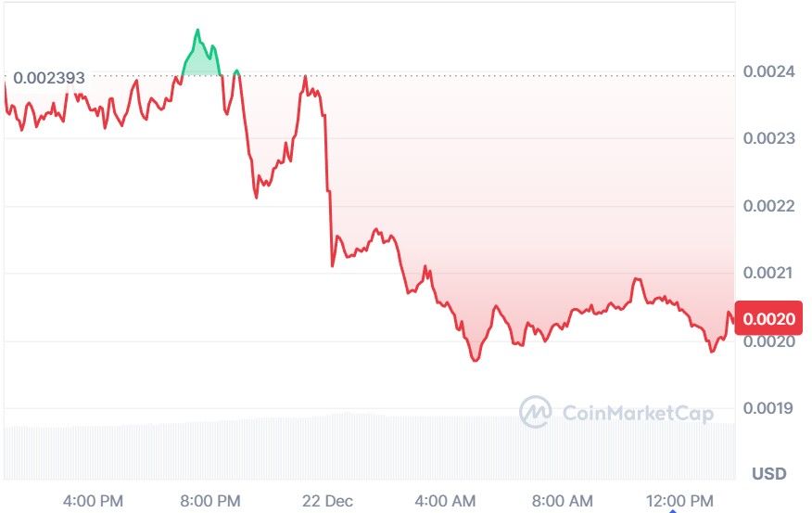Viewport: 812px width, 513px height.
Task: Click the 8:00 AM time label
Action: (565, 501)
